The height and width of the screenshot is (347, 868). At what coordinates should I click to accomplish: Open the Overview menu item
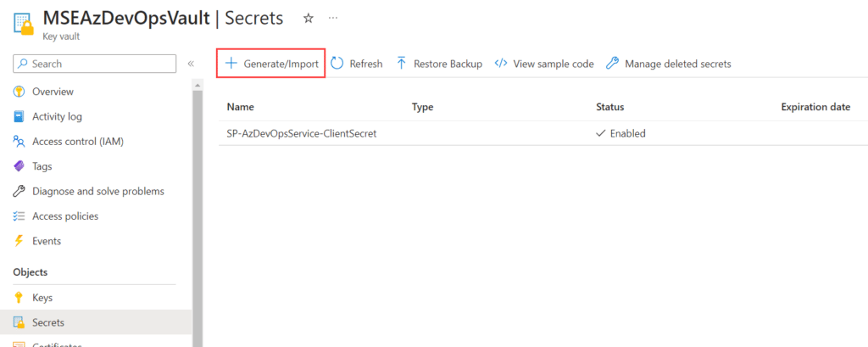53,92
